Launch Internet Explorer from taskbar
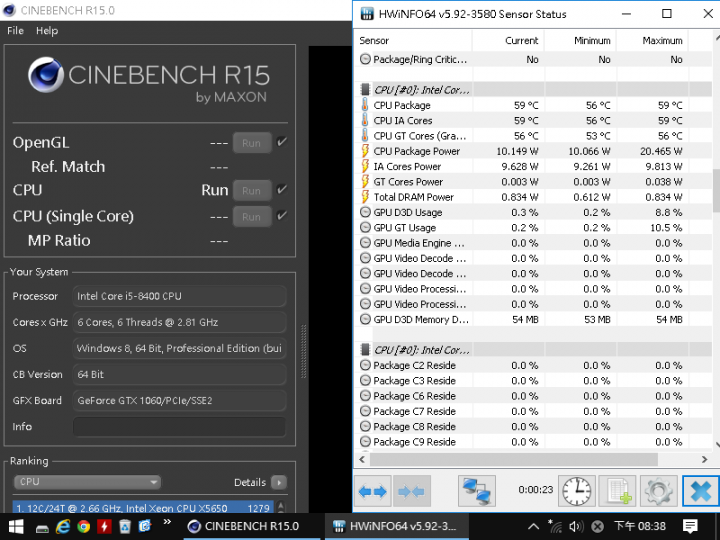Image resolution: width=720 pixels, height=540 pixels. [63, 526]
